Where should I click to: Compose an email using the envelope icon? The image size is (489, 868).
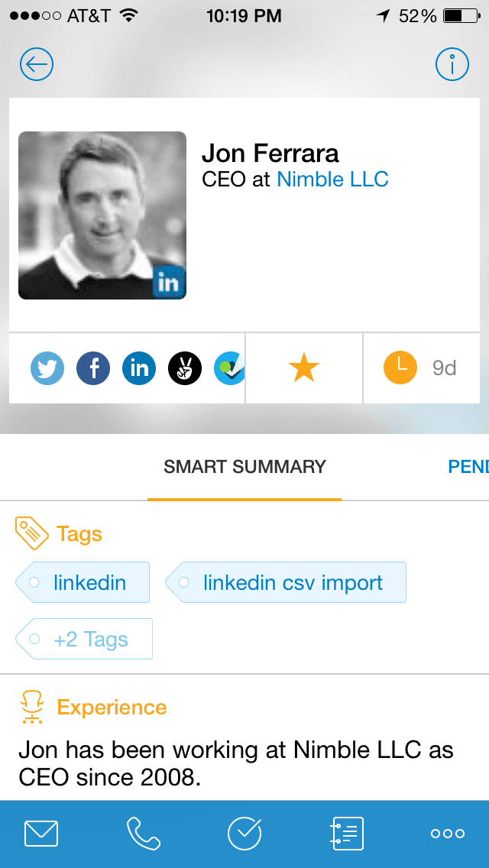[41, 833]
